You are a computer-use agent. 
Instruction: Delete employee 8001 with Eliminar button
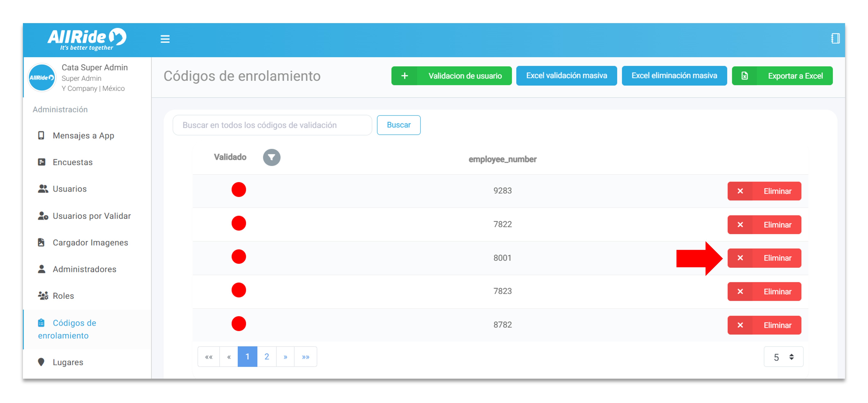(x=764, y=258)
